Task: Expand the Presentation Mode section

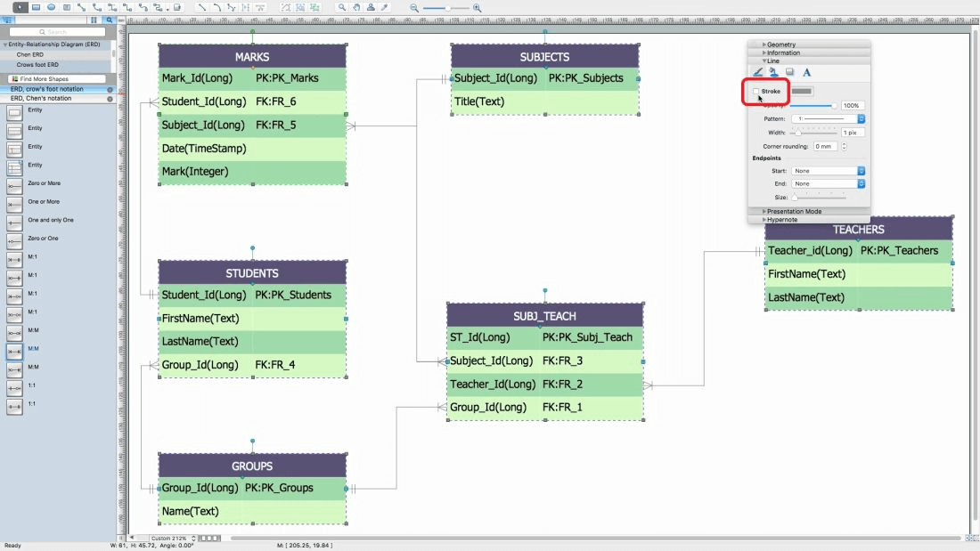Action: (x=794, y=211)
